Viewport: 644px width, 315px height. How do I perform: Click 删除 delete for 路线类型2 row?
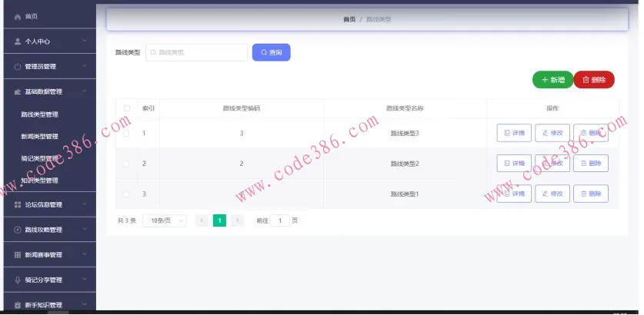click(x=591, y=163)
